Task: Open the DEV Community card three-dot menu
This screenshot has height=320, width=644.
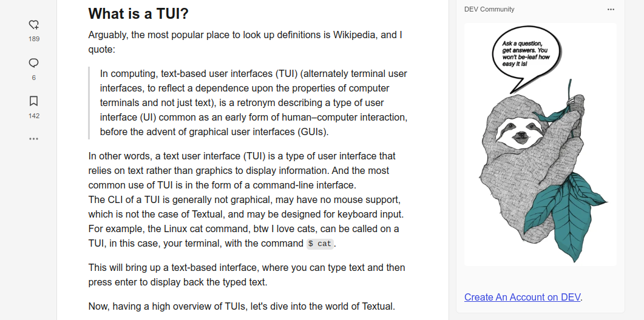Action: pos(611,9)
